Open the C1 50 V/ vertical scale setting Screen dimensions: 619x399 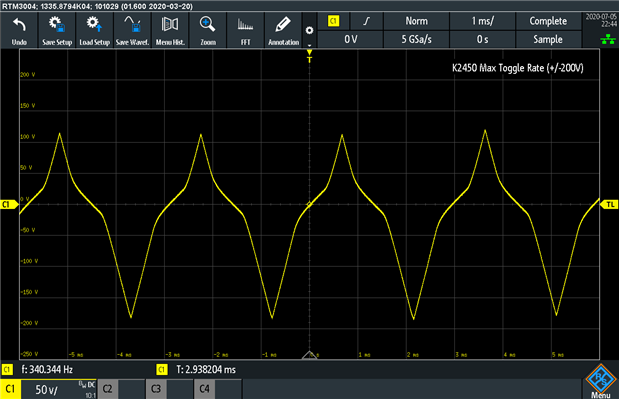pos(58,389)
